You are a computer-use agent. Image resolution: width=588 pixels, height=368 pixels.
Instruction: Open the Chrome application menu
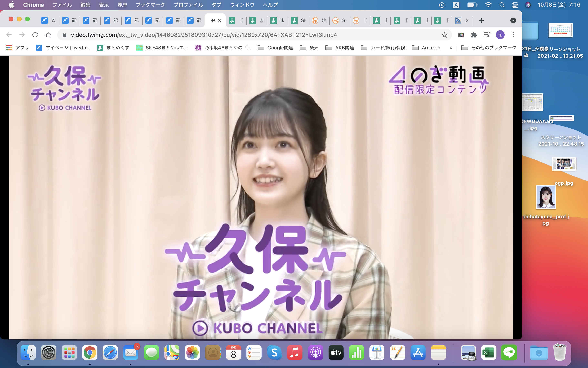point(33,5)
